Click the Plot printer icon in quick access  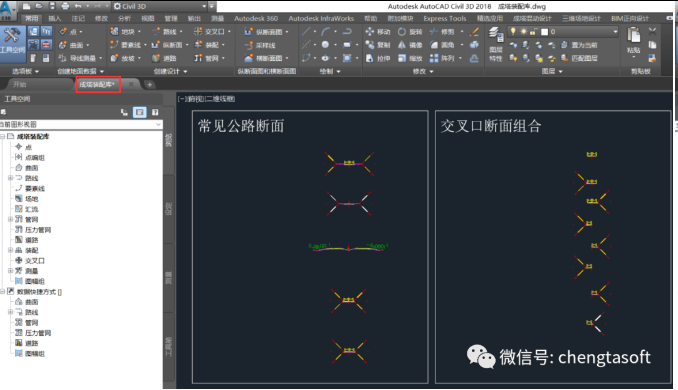point(65,6)
